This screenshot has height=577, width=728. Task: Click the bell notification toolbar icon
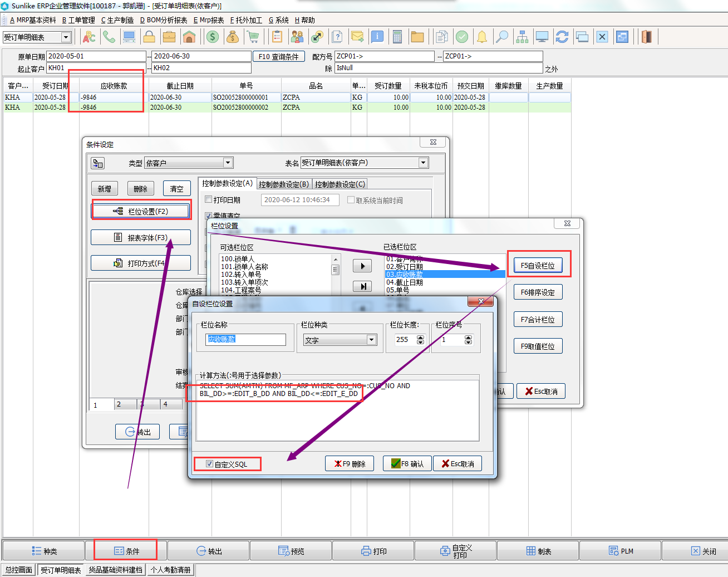pos(482,37)
